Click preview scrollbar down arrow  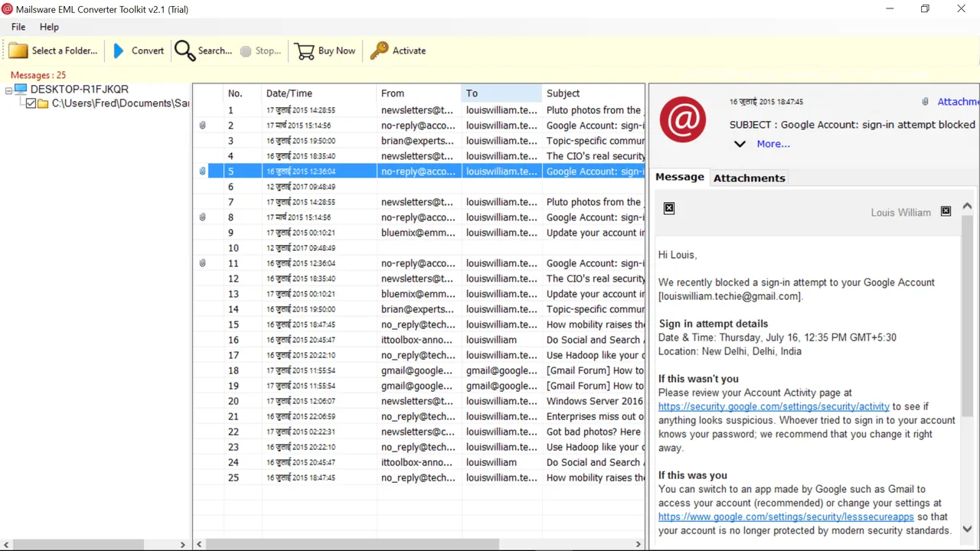click(x=967, y=529)
